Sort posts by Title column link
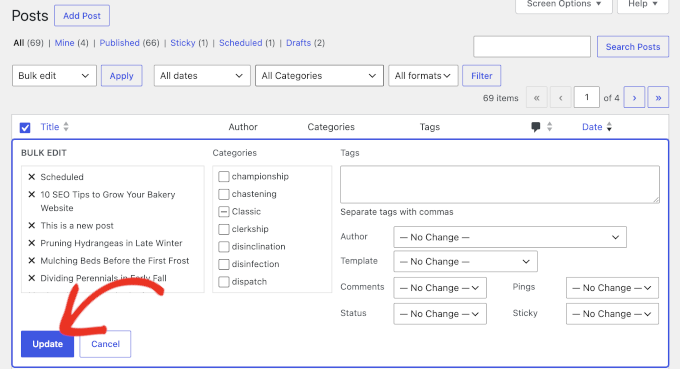 point(50,127)
